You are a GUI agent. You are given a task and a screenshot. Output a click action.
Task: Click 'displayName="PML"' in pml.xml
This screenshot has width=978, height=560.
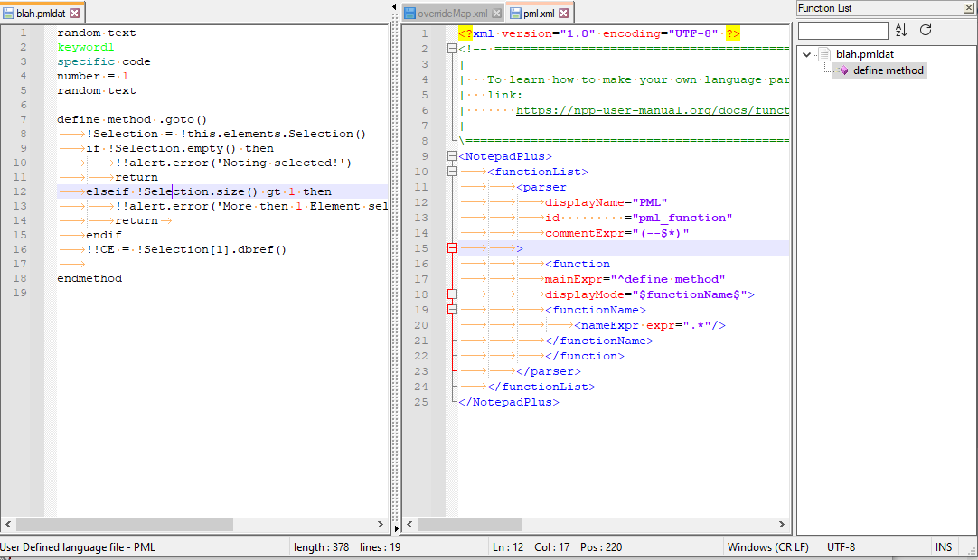pos(607,202)
